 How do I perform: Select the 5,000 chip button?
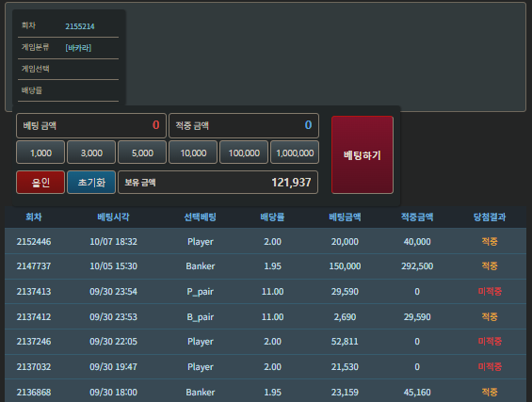(x=142, y=153)
